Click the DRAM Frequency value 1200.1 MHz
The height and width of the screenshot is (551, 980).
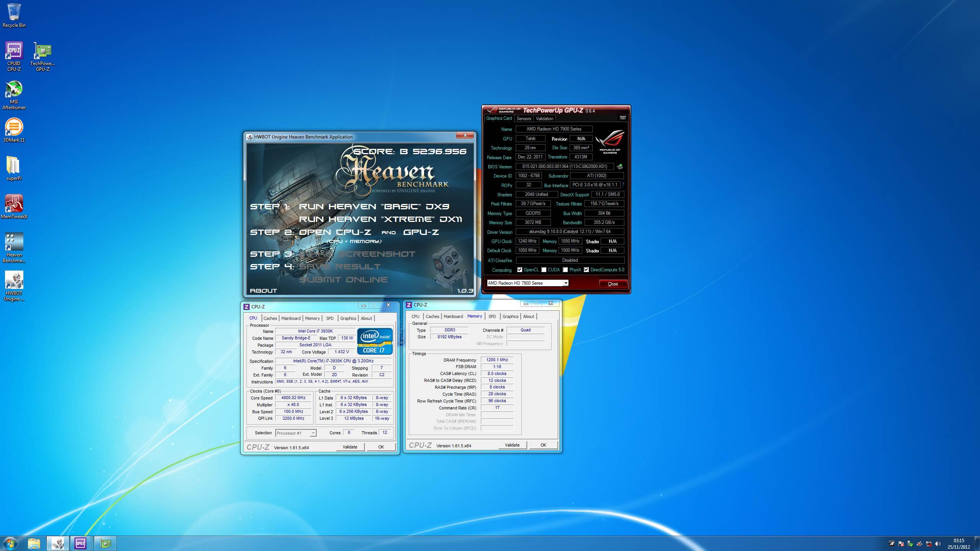[x=497, y=360]
